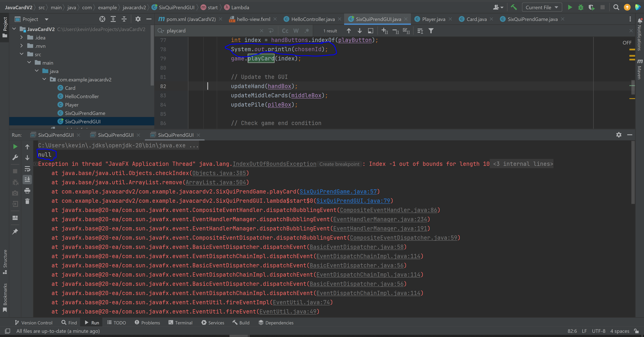Open the Current File run configuration dropdown
Image resolution: width=644 pixels, height=337 pixels.
click(542, 7)
